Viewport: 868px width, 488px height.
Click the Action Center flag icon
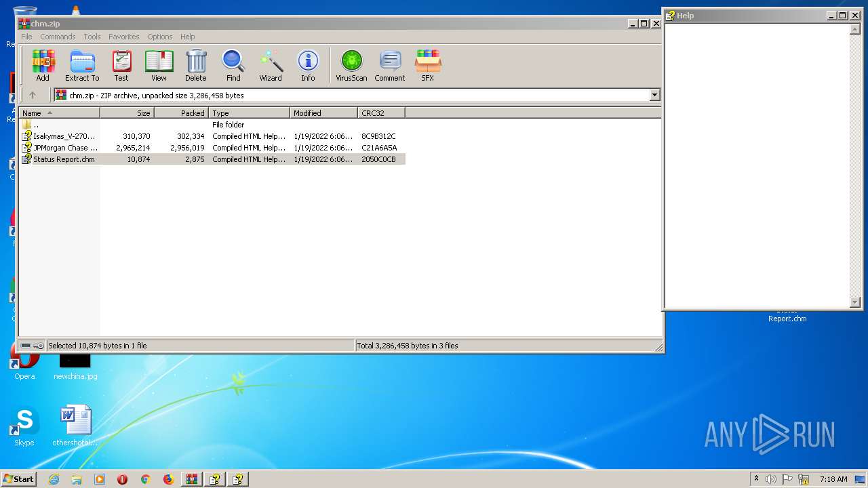tap(787, 479)
